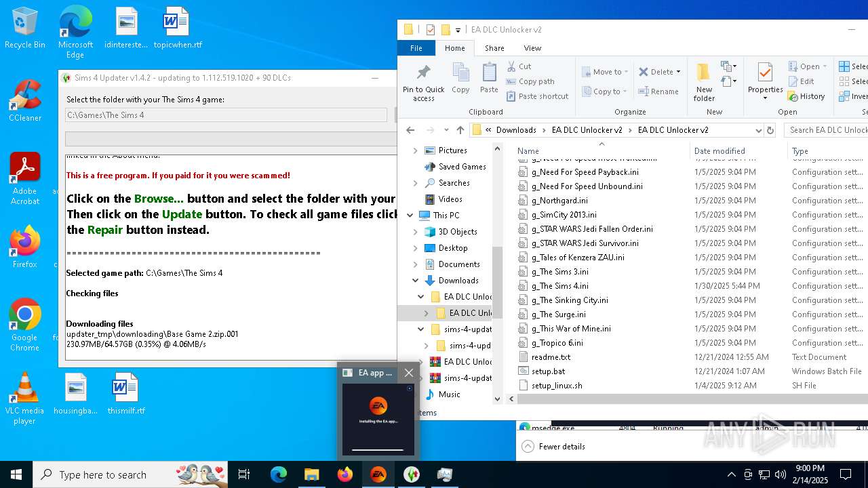The height and width of the screenshot is (488, 868).
Task: Select Saved Games in navigation pane
Action: tap(462, 167)
